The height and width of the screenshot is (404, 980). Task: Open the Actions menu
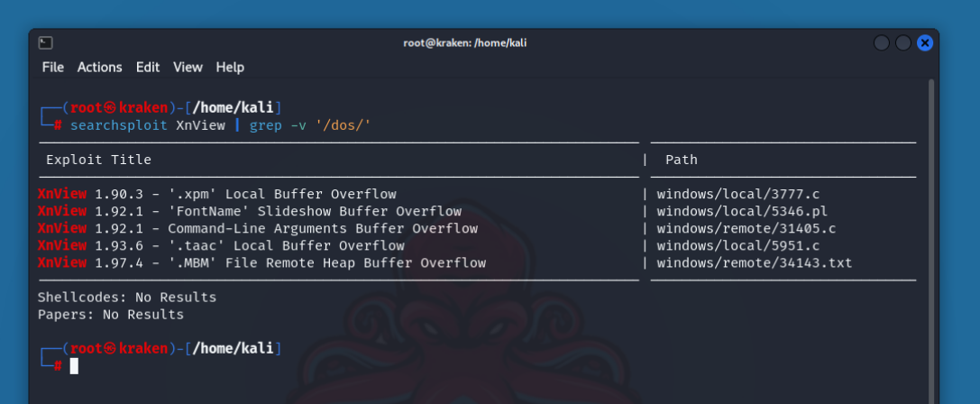(x=99, y=67)
